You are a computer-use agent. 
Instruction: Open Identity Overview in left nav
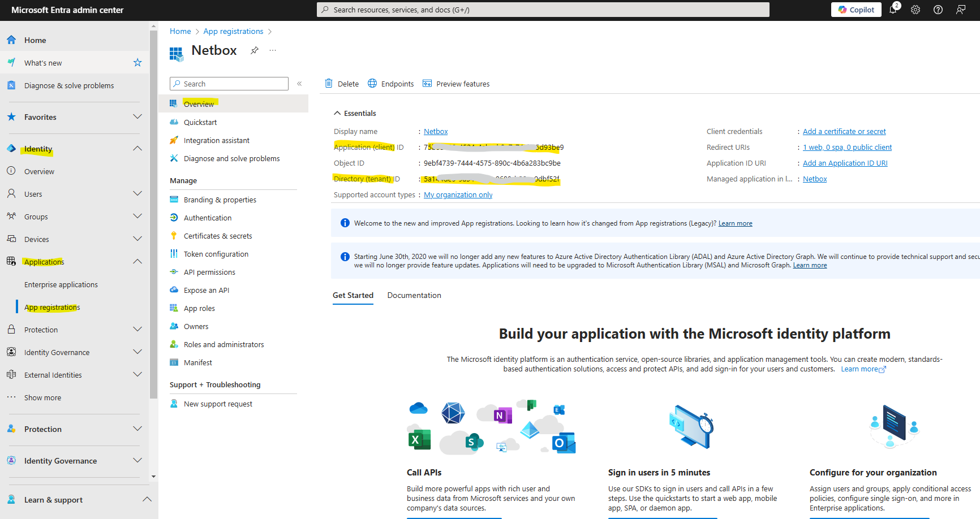point(39,171)
